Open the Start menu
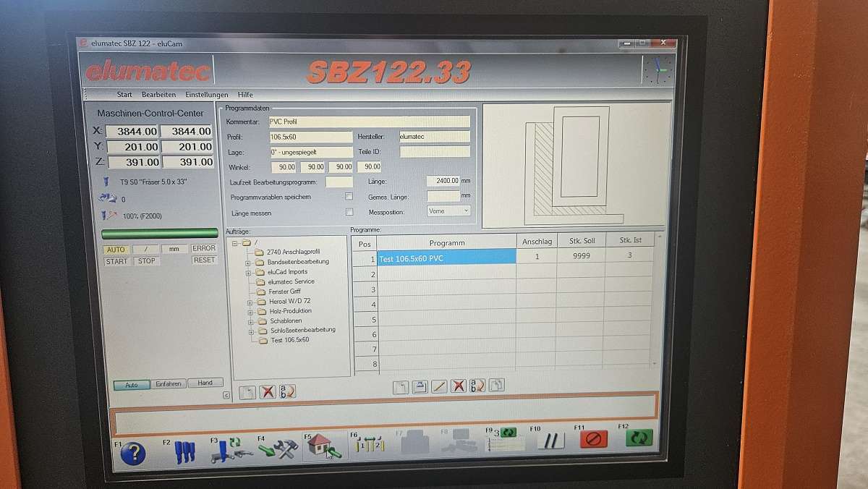 [124, 95]
